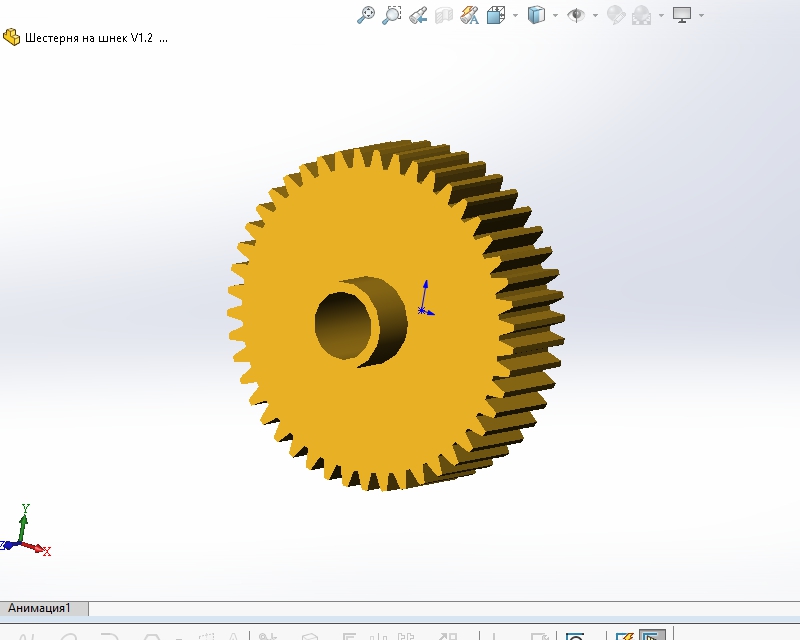The image size is (800, 640).
Task: Click the blue origin marker on the gear
Action: click(x=423, y=309)
